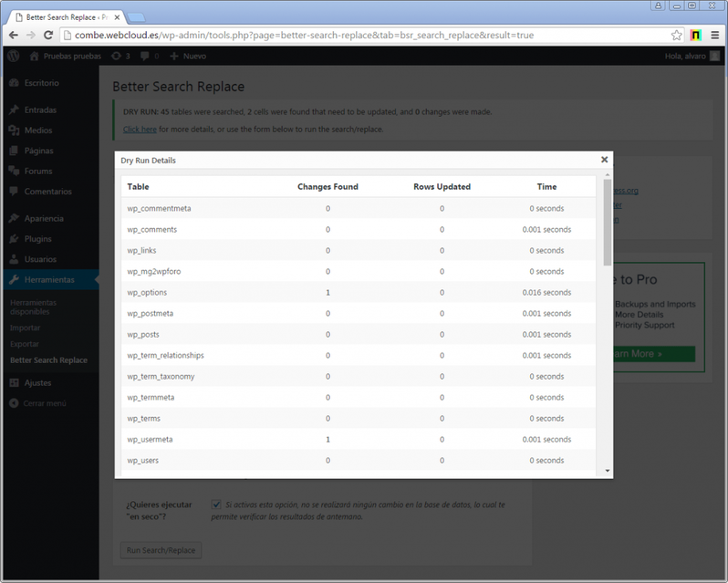Click the dialog scrollbar thumb
This screenshot has height=583, width=728.
[x=608, y=223]
